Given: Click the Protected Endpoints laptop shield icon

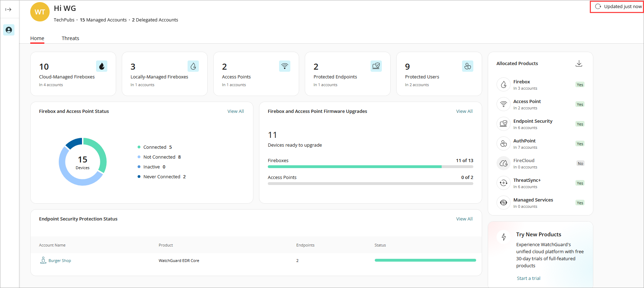Looking at the screenshot, I should [376, 66].
